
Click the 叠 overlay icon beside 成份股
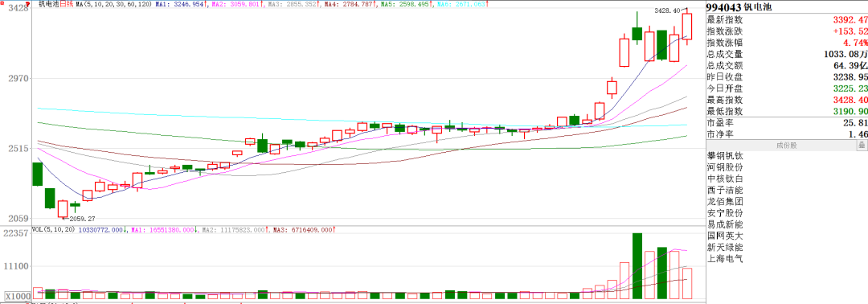click(862, 146)
